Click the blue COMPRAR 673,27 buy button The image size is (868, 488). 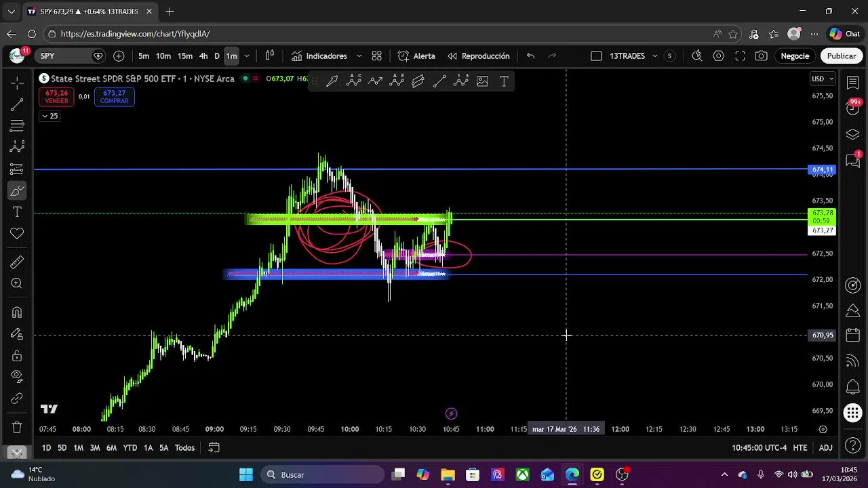(x=114, y=97)
